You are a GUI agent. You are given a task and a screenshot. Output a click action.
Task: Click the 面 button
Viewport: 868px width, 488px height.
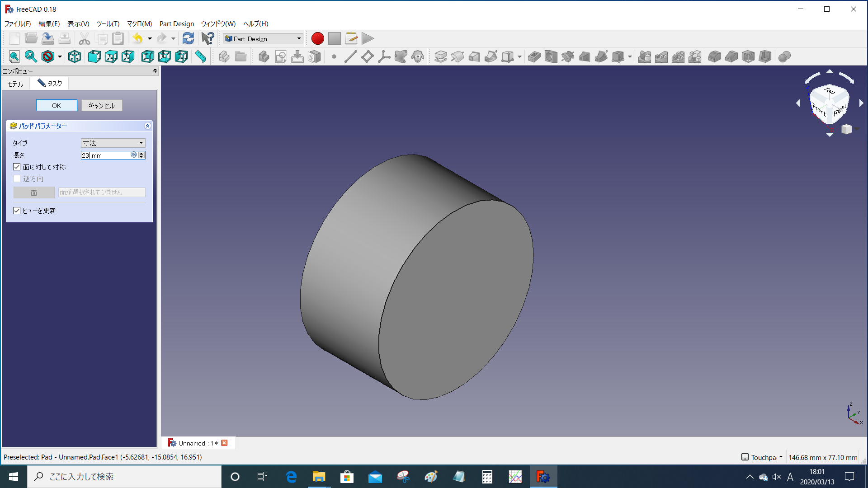pyautogui.click(x=34, y=192)
